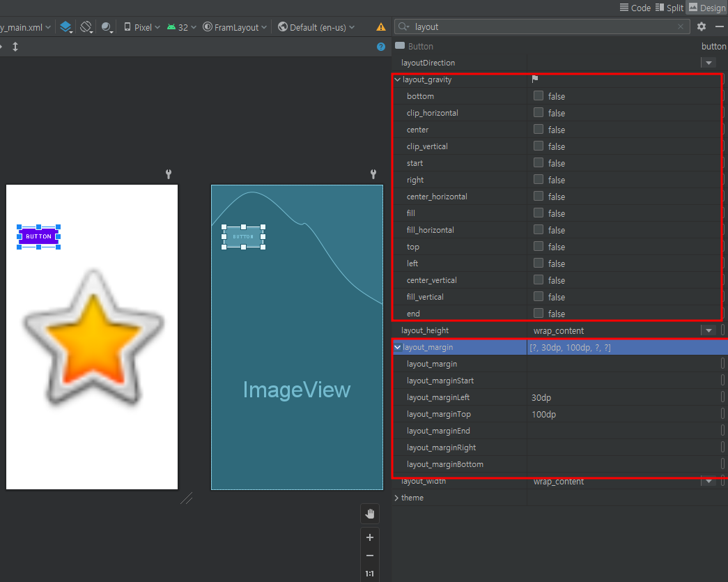This screenshot has width=728, height=582.
Task: Click the fill_vertical checkbox
Action: tap(538, 296)
